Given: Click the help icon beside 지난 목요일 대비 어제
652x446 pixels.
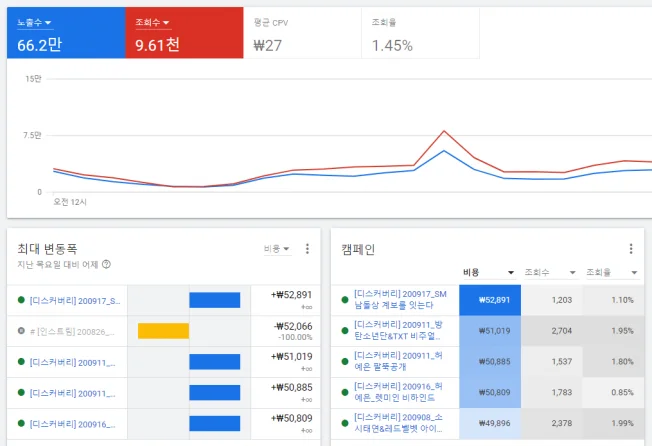Looking at the screenshot, I should (x=106, y=264).
